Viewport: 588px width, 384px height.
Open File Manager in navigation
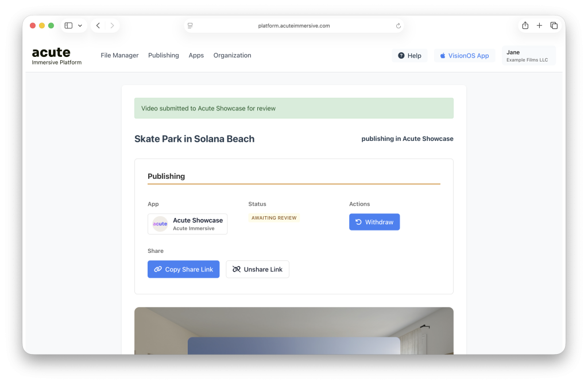(x=119, y=56)
